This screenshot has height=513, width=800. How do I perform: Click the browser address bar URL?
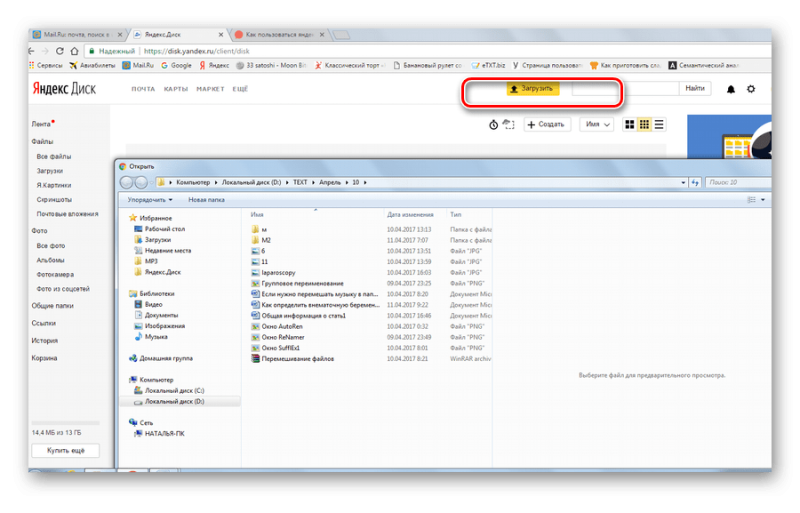[x=196, y=51]
